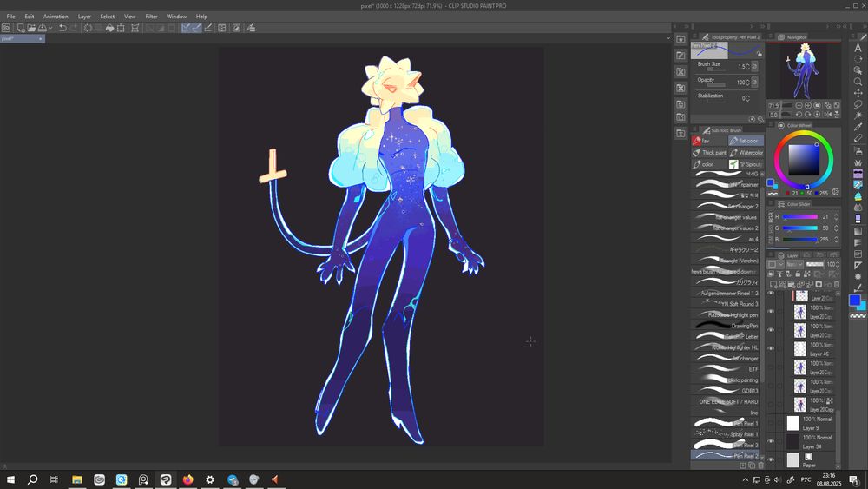Click the G slider in Color Slider
The height and width of the screenshot is (489, 868).
pyautogui.click(x=800, y=228)
